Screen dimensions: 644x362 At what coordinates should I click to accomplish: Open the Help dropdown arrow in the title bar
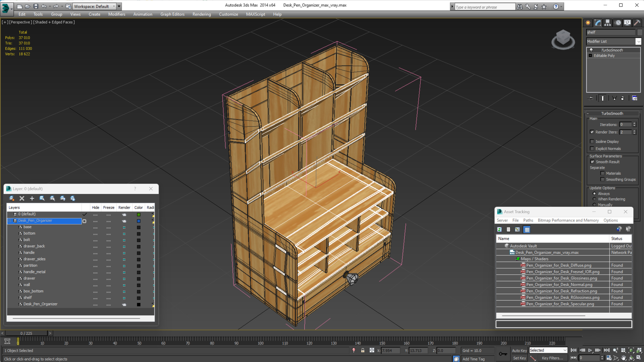[x=561, y=7]
